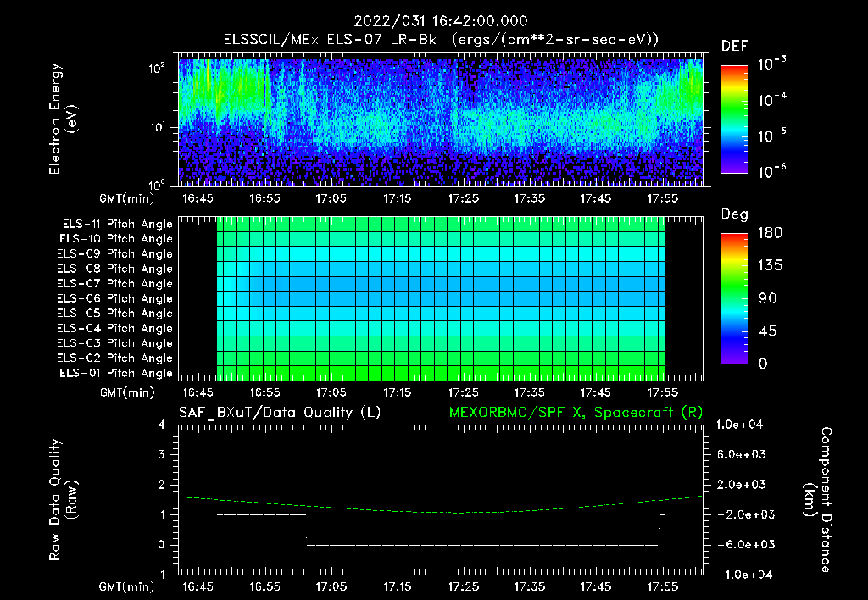
Task: Click the GMT(min) label under bottom plot
Action: click(x=127, y=586)
